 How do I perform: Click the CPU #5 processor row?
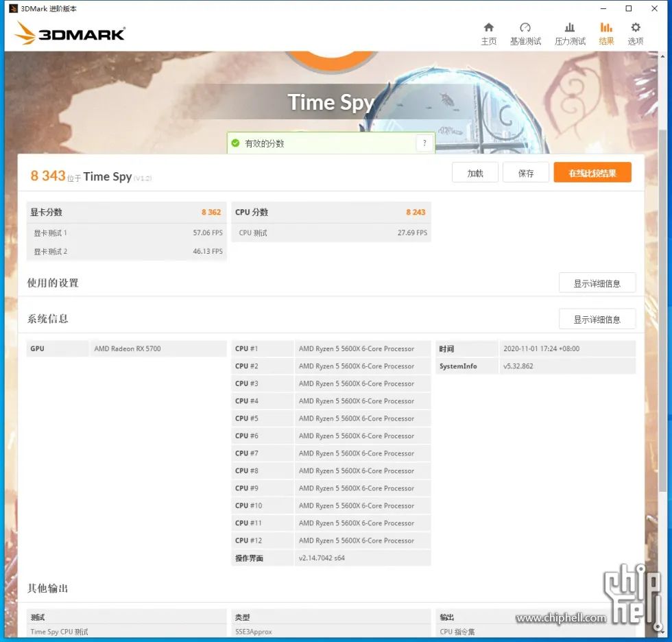coord(331,418)
